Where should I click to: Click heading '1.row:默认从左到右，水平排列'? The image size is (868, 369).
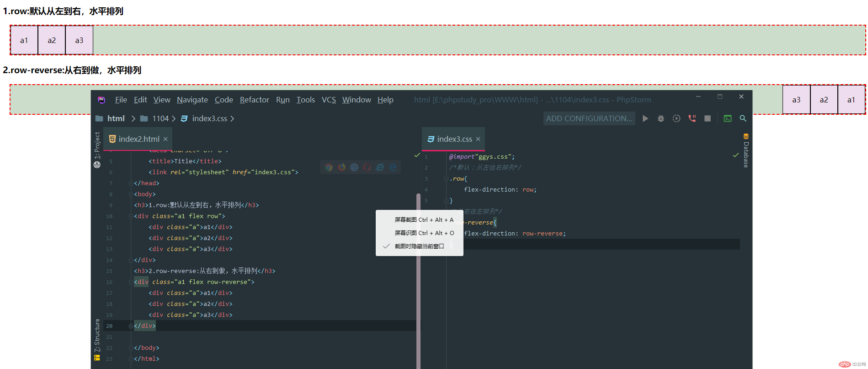pos(63,11)
